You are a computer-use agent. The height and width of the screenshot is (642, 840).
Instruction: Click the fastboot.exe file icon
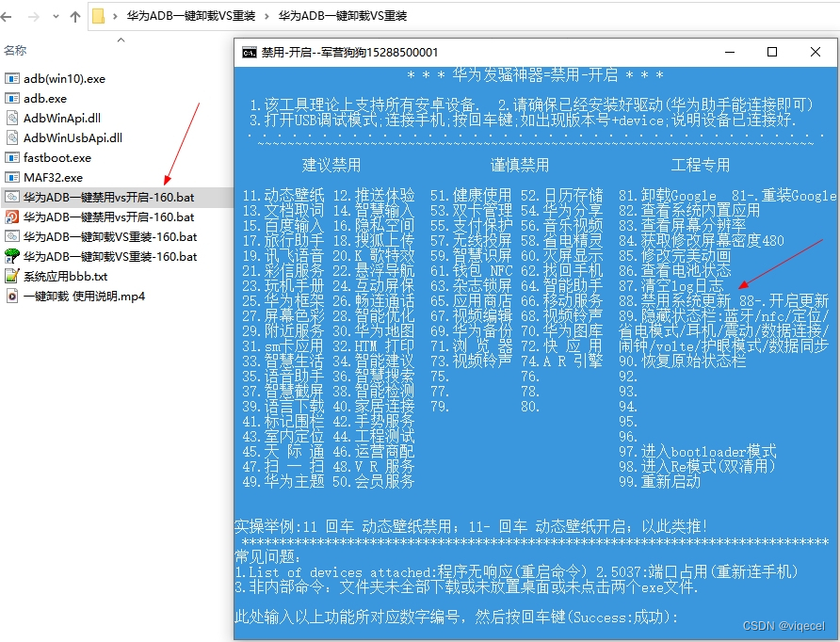coord(12,158)
